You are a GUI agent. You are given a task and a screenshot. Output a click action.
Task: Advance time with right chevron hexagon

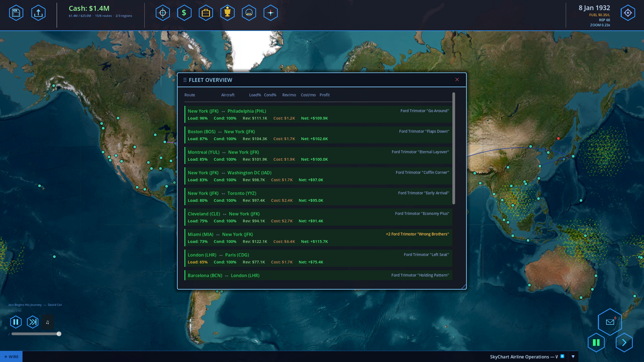[x=624, y=343]
